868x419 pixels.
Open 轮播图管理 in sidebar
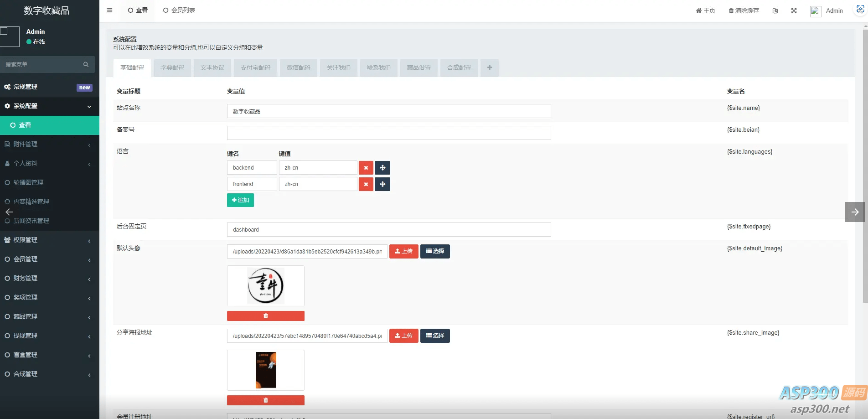click(50, 182)
